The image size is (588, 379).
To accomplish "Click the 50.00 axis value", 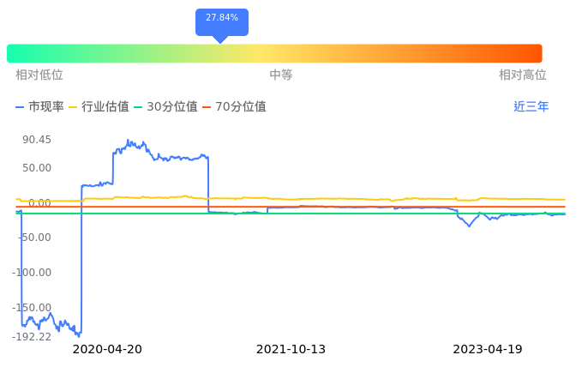I will (37, 168).
